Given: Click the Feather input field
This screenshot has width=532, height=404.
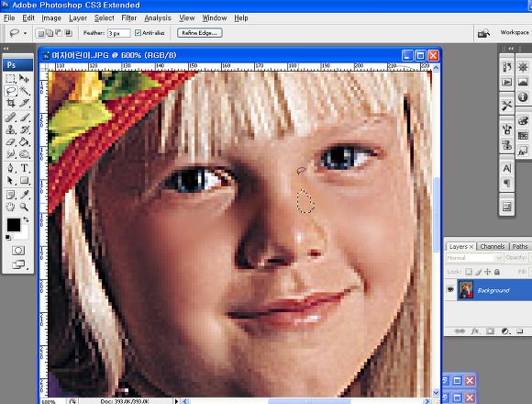Looking at the screenshot, I should [118, 33].
